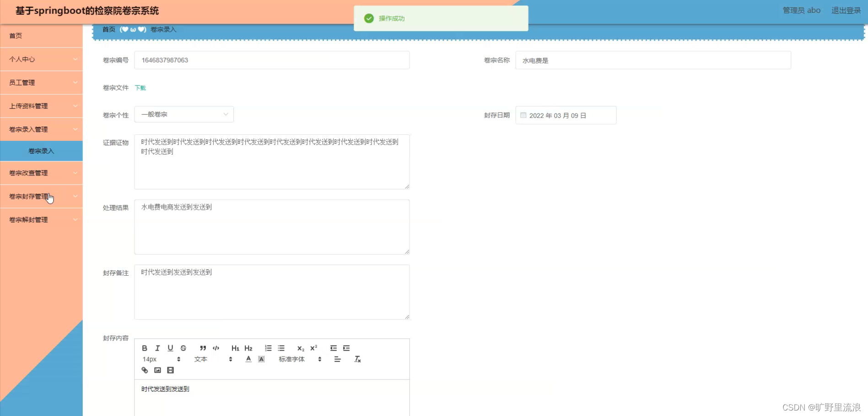Toggle ordered list formatting
This screenshot has height=416, width=868.
268,348
